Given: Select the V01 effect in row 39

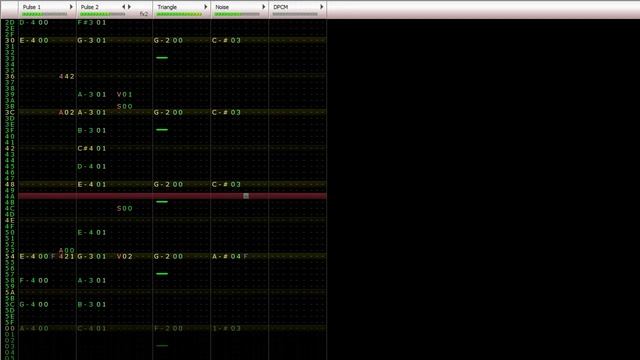Looking at the screenshot, I should point(125,94).
